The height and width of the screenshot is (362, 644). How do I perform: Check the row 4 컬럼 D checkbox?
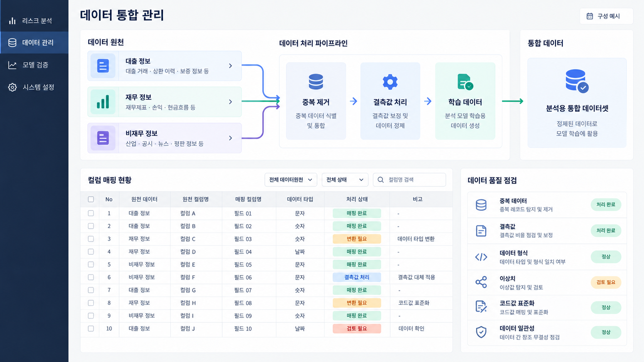91,252
